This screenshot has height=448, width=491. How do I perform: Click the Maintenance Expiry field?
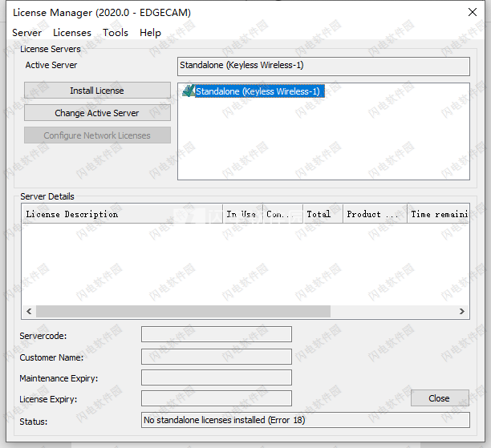coord(217,377)
